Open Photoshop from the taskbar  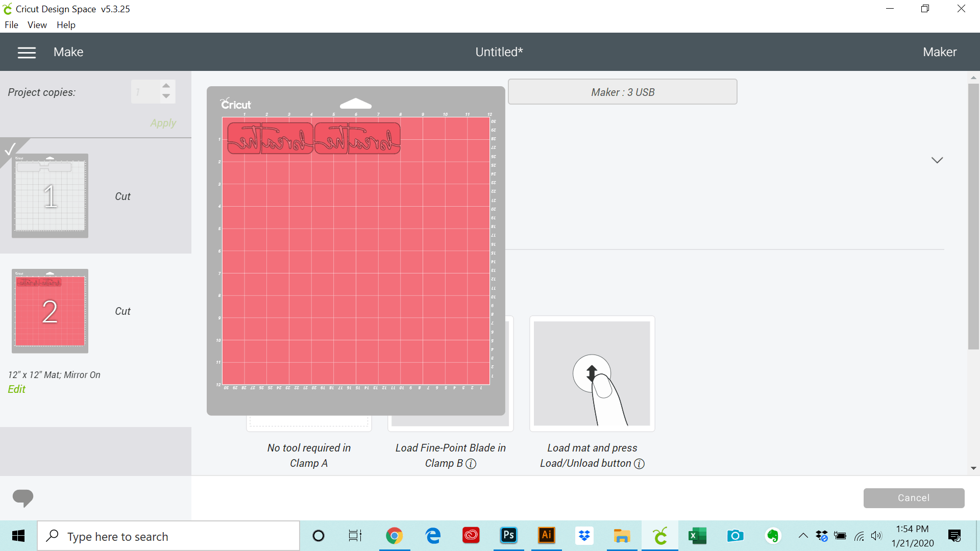pyautogui.click(x=508, y=535)
